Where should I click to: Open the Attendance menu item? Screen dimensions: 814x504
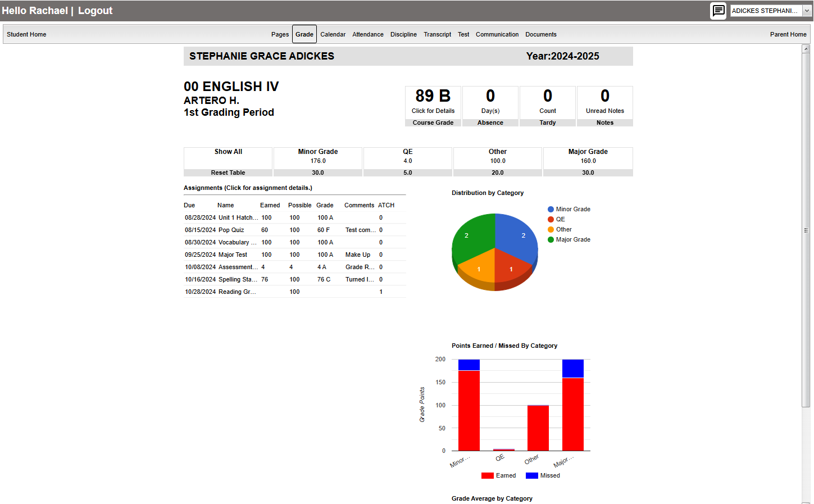[x=368, y=34]
